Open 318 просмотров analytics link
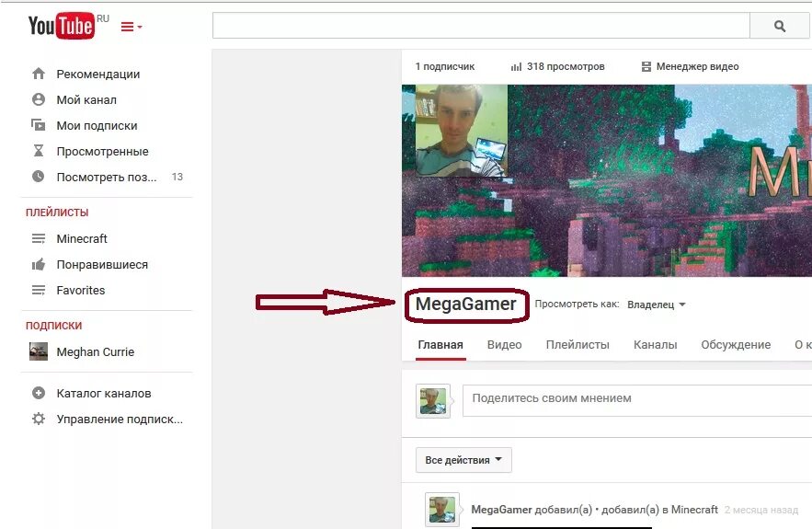 tap(566, 67)
